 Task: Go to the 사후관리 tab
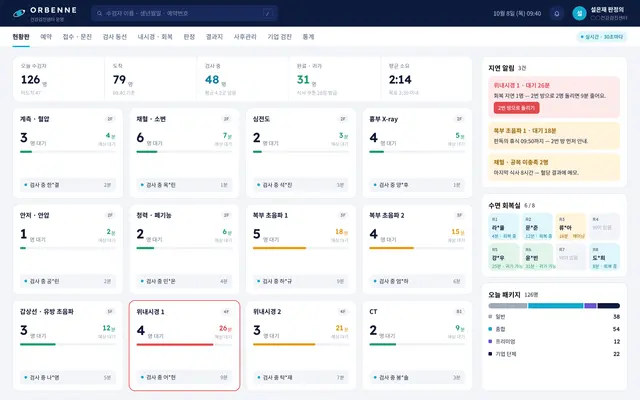pyautogui.click(x=245, y=37)
